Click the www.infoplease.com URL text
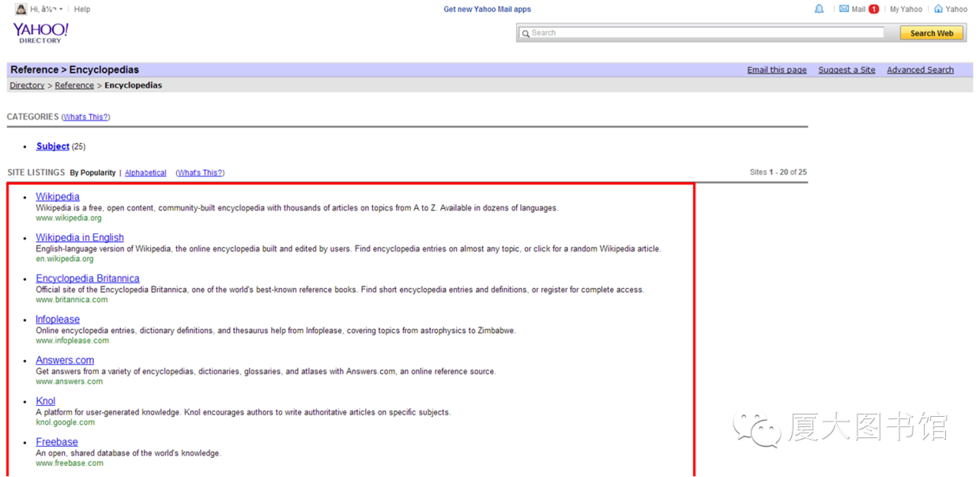 (x=73, y=341)
